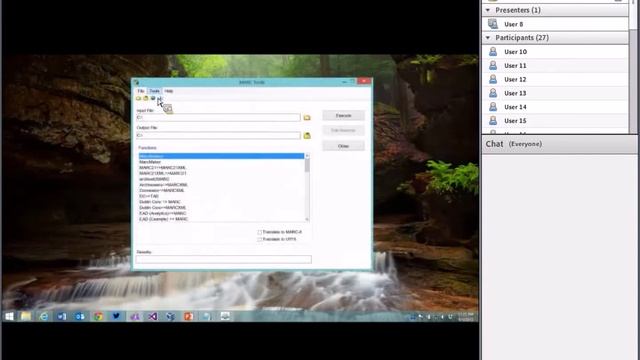The height and width of the screenshot is (360, 640).
Task: Open the Help menu in MARC Tools
Action: coord(169,91)
